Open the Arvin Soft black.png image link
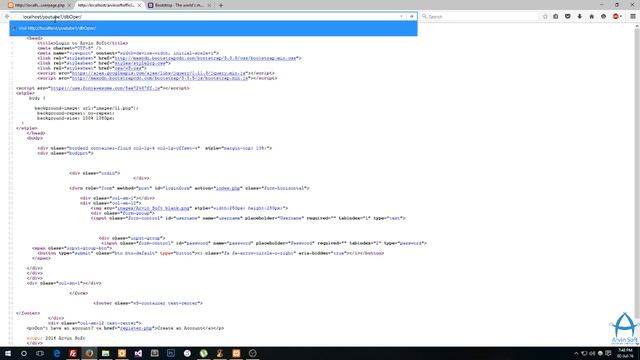The width and height of the screenshot is (640, 360). [153, 208]
